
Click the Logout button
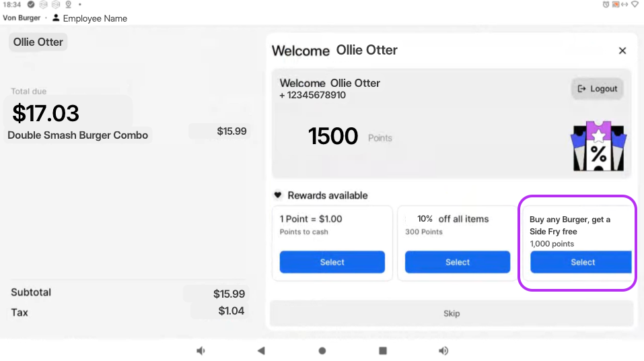tap(598, 89)
